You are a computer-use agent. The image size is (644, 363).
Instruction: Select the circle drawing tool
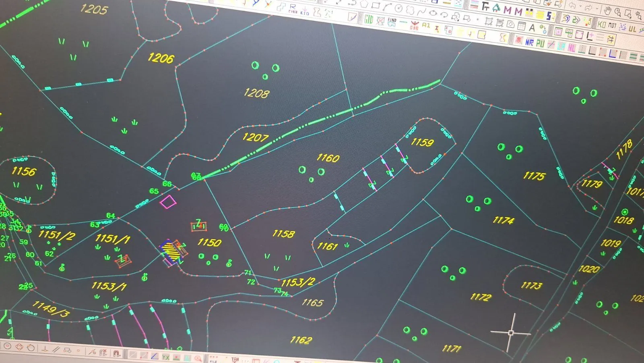click(398, 8)
